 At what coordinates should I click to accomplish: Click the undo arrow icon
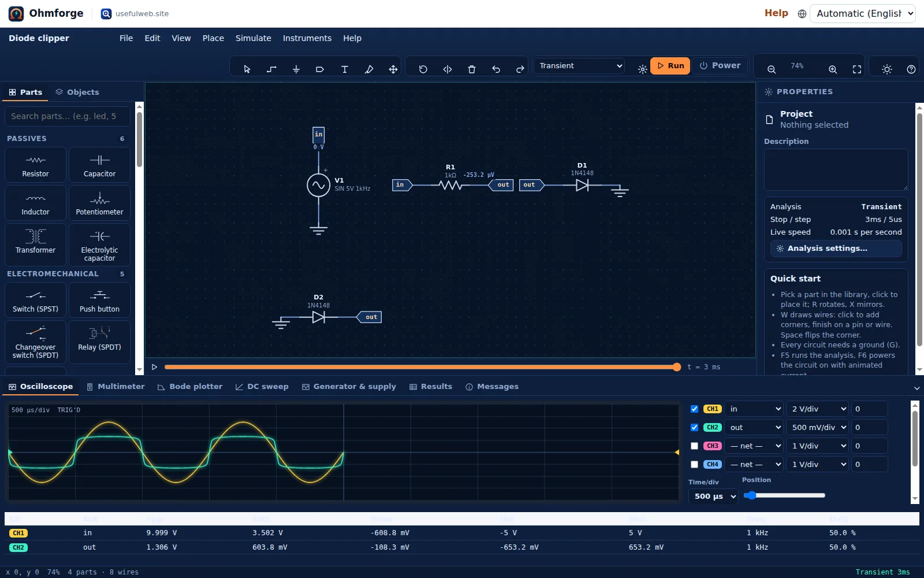[495, 69]
